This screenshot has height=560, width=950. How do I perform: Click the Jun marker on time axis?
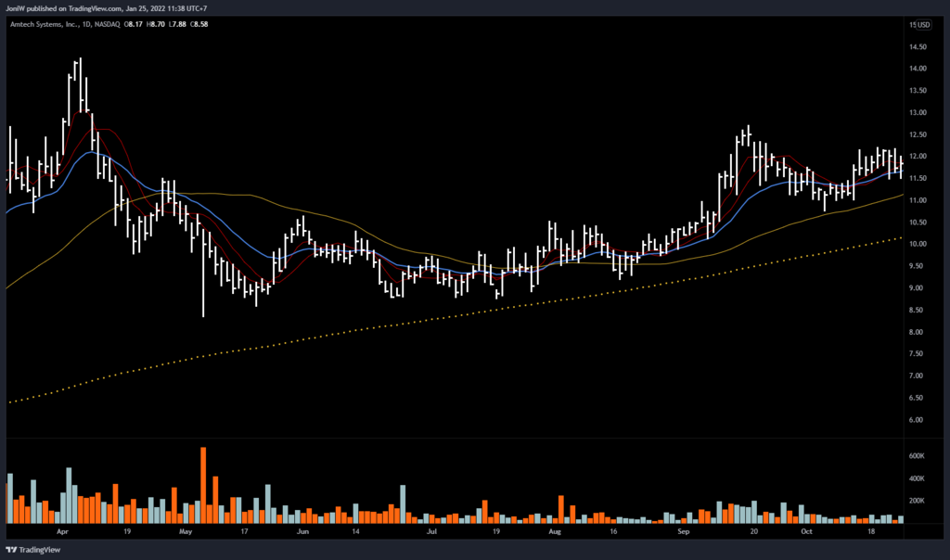302,533
